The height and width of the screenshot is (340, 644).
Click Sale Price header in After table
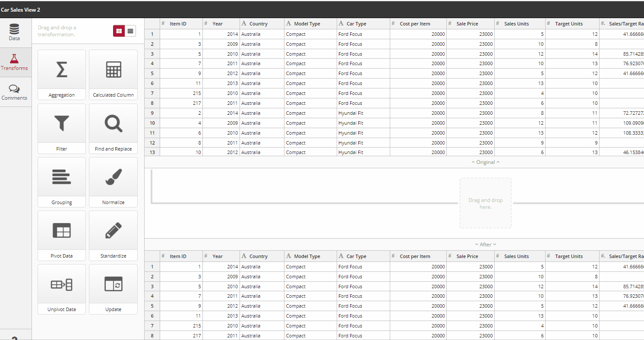coord(470,256)
